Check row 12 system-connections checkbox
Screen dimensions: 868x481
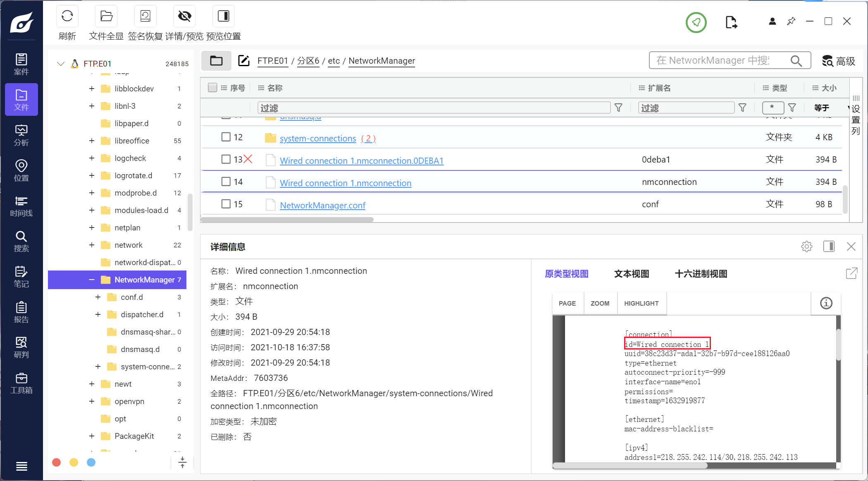(226, 137)
